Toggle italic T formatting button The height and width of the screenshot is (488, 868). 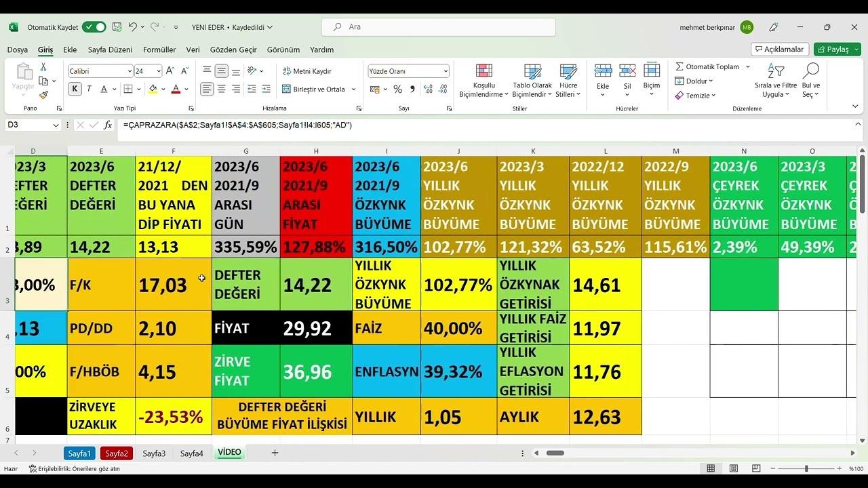click(89, 89)
